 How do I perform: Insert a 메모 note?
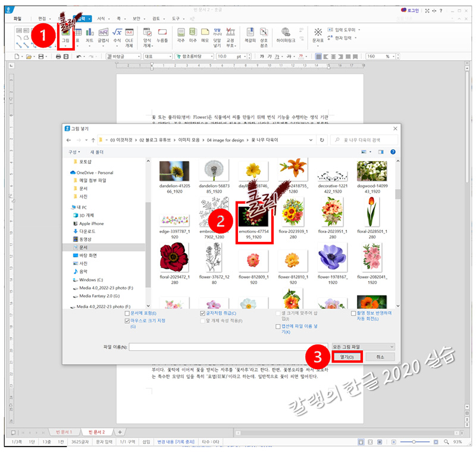point(205,36)
